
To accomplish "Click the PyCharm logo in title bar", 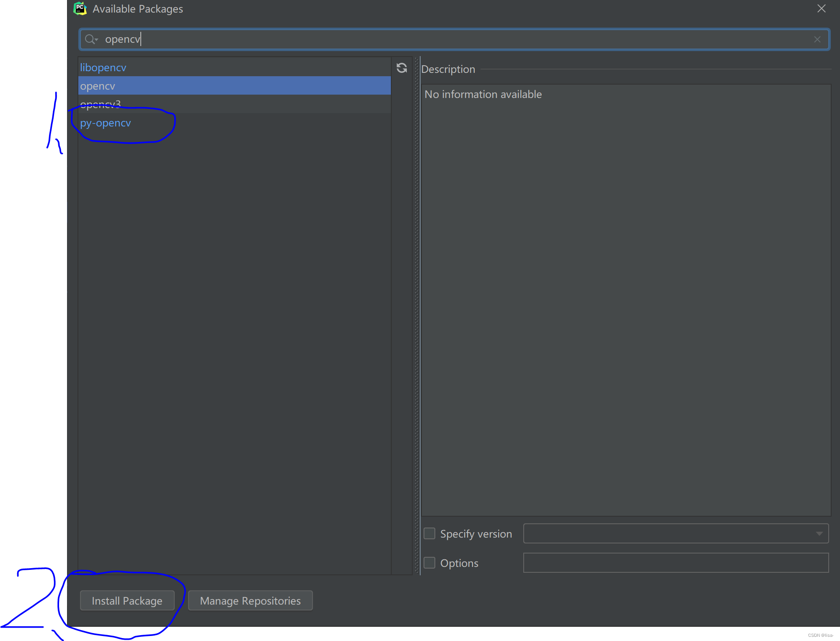I will coord(80,8).
